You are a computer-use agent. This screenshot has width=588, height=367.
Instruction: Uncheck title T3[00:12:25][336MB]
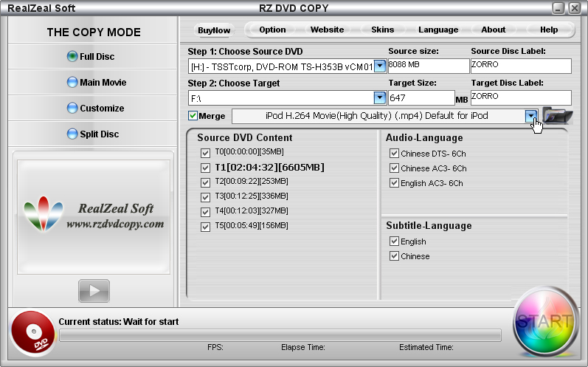point(205,197)
